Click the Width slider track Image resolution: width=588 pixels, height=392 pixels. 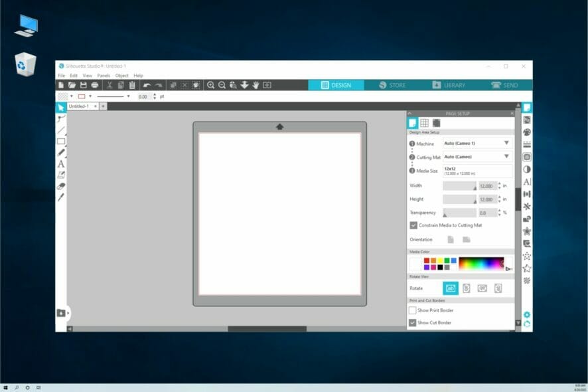coord(460,186)
